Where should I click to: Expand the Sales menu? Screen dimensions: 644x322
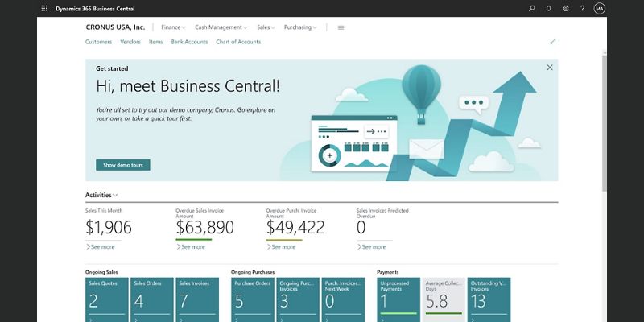point(266,27)
